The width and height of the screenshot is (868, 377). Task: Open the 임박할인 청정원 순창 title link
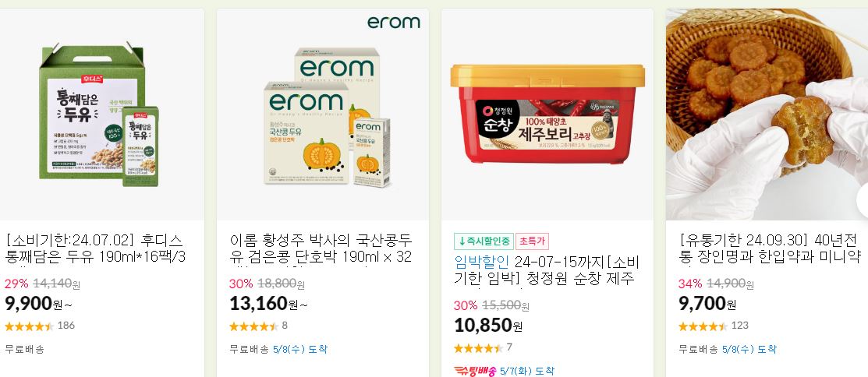tap(547, 270)
